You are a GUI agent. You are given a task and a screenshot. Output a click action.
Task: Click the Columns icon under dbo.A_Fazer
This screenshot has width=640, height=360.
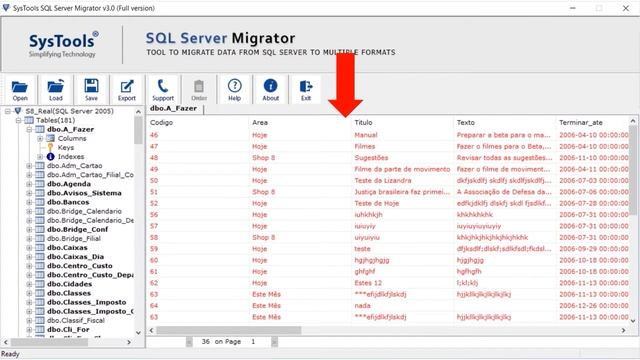click(x=50, y=138)
